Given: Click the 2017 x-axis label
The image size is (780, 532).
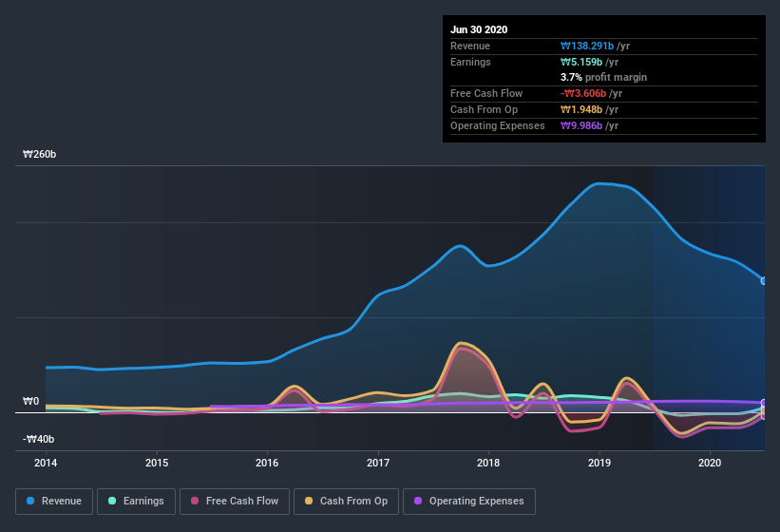Looking at the screenshot, I should [378, 463].
